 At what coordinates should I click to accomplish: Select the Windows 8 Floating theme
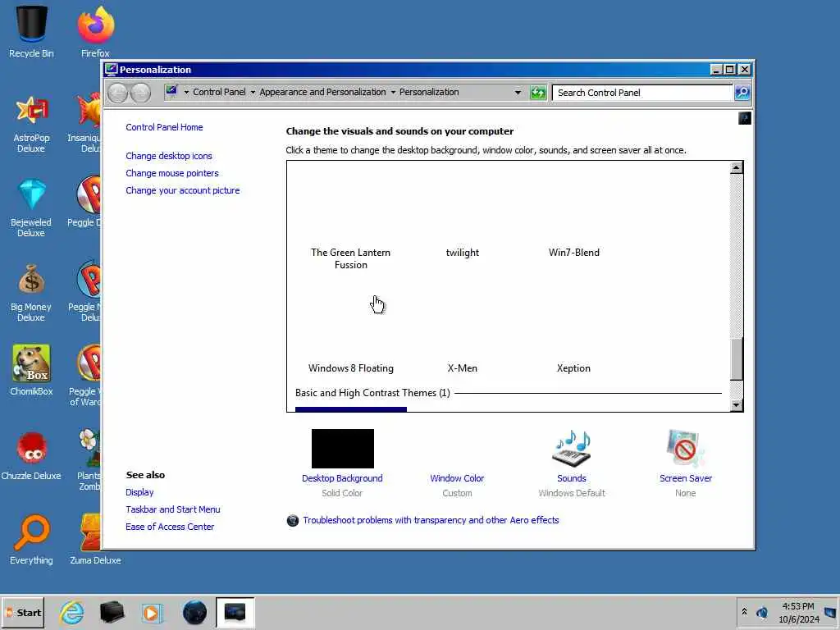click(351, 368)
